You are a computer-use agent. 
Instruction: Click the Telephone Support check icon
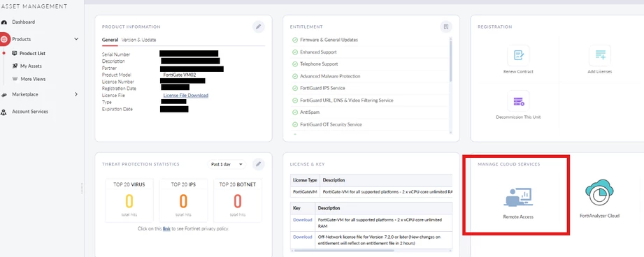pos(295,64)
